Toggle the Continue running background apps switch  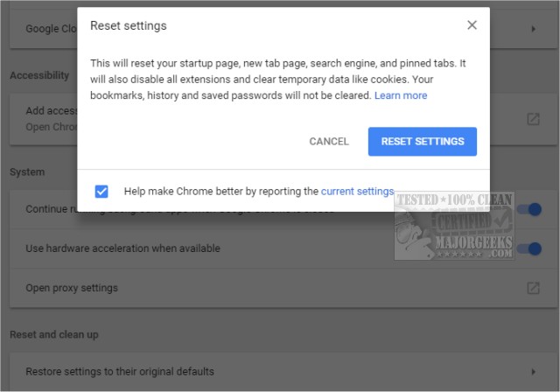[x=529, y=209]
